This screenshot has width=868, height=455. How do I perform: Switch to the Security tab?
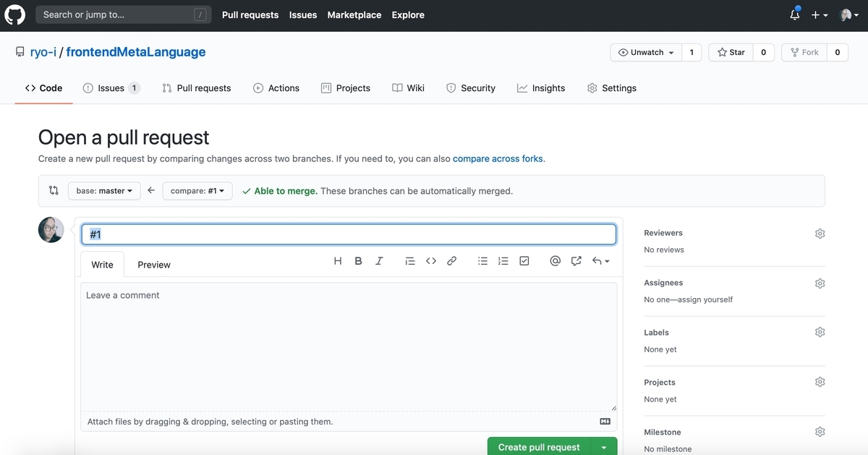pos(471,88)
